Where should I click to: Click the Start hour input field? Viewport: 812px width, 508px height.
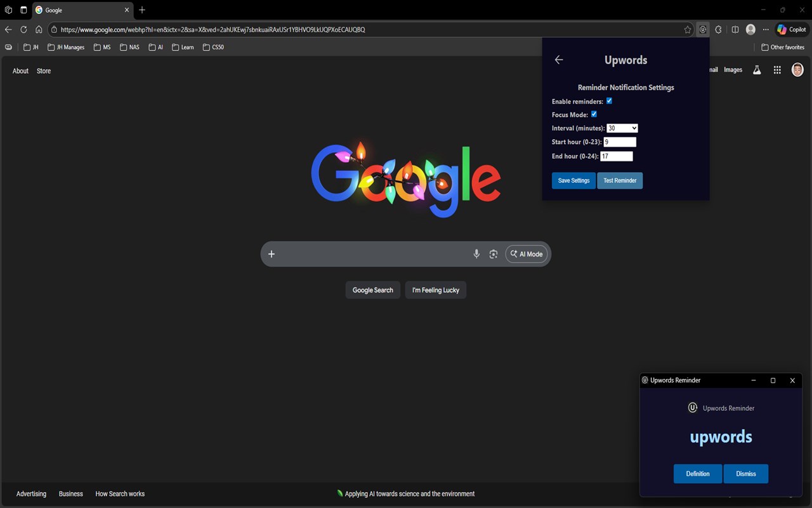click(x=620, y=142)
